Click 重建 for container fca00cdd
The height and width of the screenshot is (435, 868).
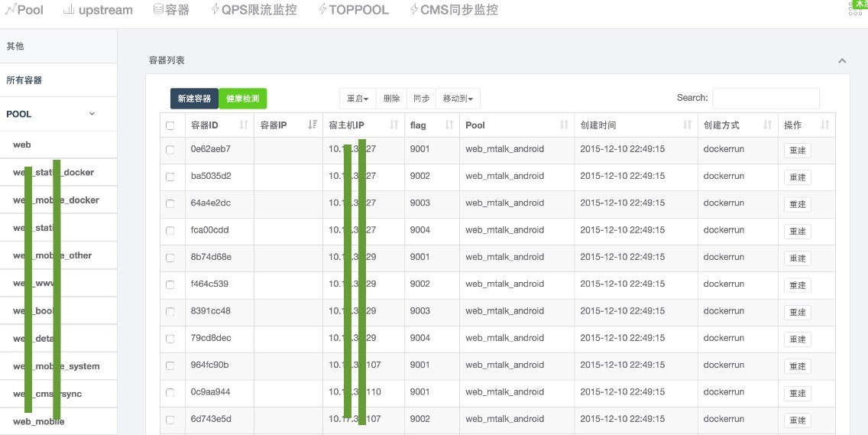click(x=798, y=232)
